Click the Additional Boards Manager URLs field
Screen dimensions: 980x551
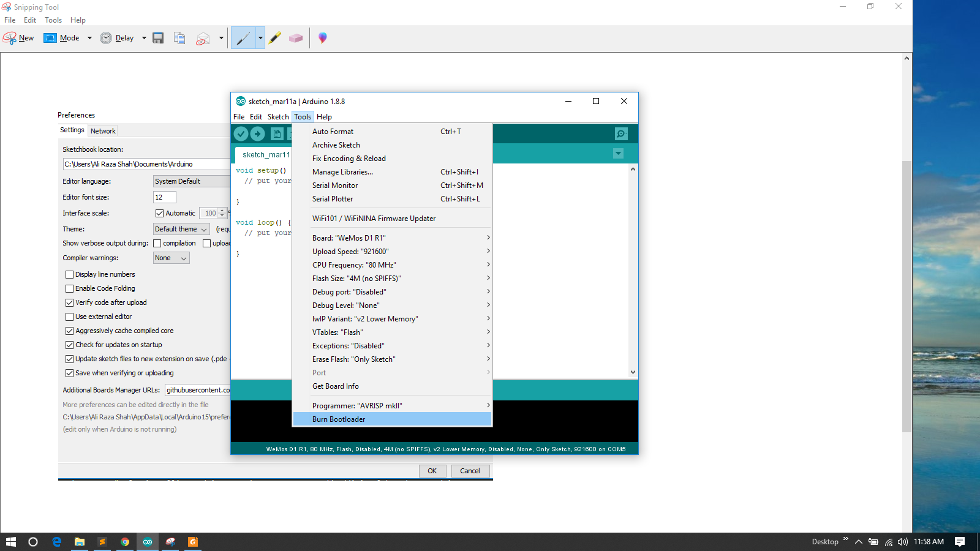198,390
